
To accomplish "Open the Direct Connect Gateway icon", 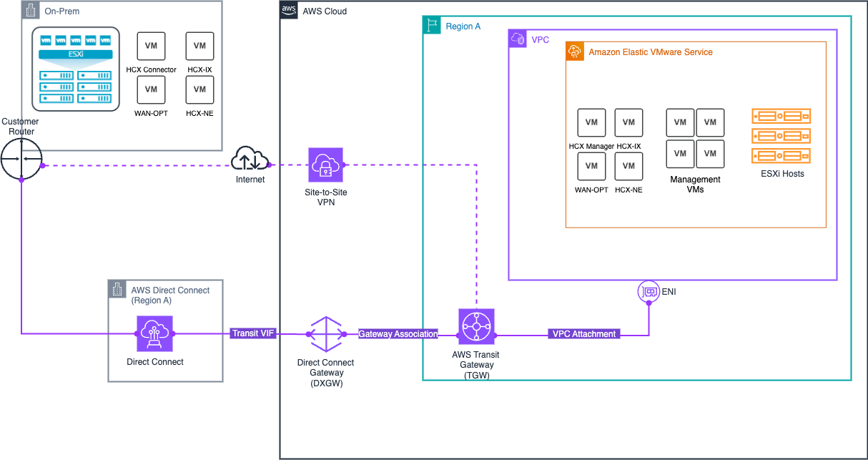I will point(326,334).
